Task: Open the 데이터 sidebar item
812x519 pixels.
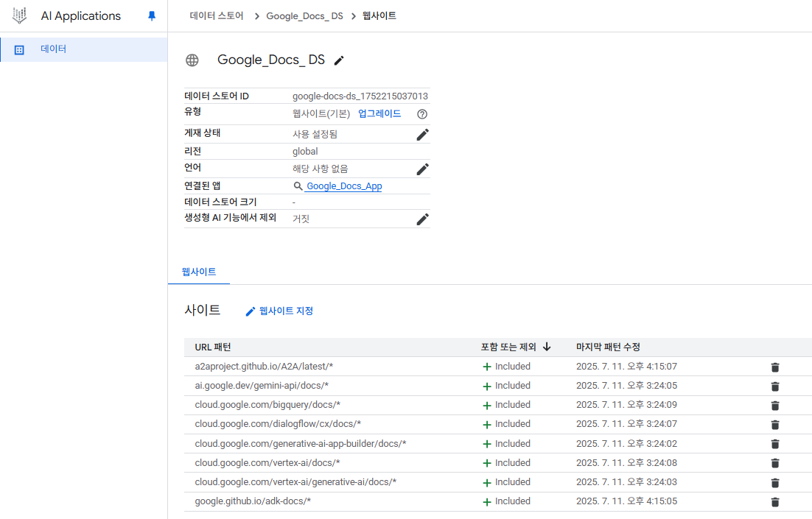Action: 83,49
